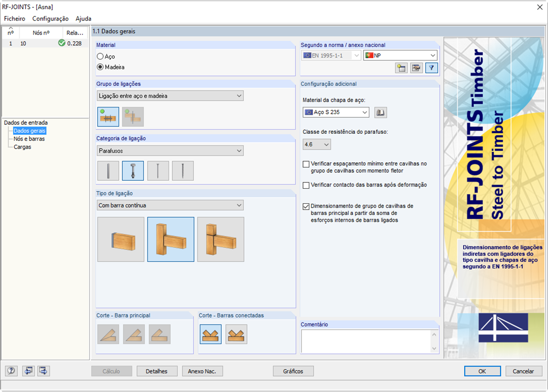Click comment field scroll down arrow
Viewport: 548px width, 392px height.
click(x=434, y=348)
